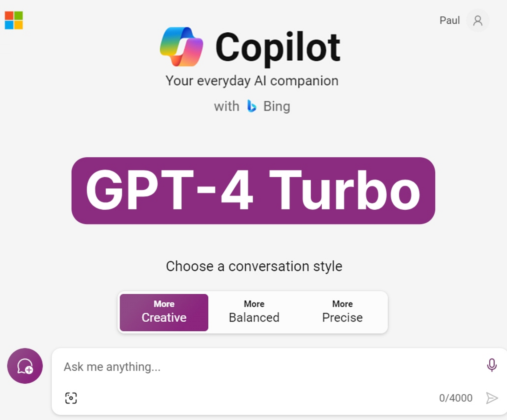Click the Microsoft logo icon
This screenshot has height=420, width=507.
[14, 20]
